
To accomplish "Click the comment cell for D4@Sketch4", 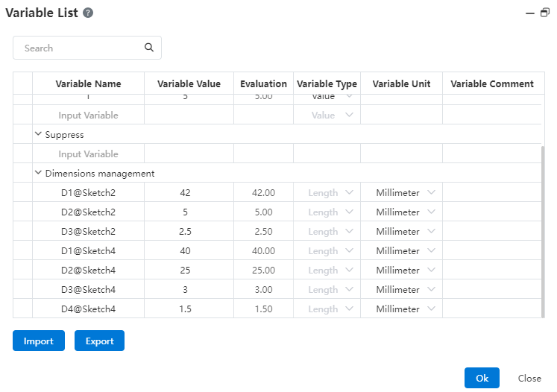I will coord(492,309).
